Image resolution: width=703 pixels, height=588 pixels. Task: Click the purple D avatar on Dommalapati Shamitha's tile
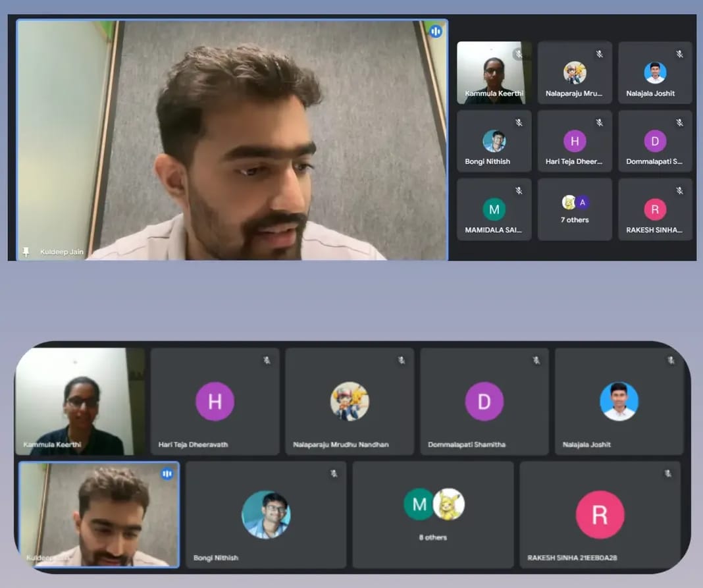[x=484, y=401]
